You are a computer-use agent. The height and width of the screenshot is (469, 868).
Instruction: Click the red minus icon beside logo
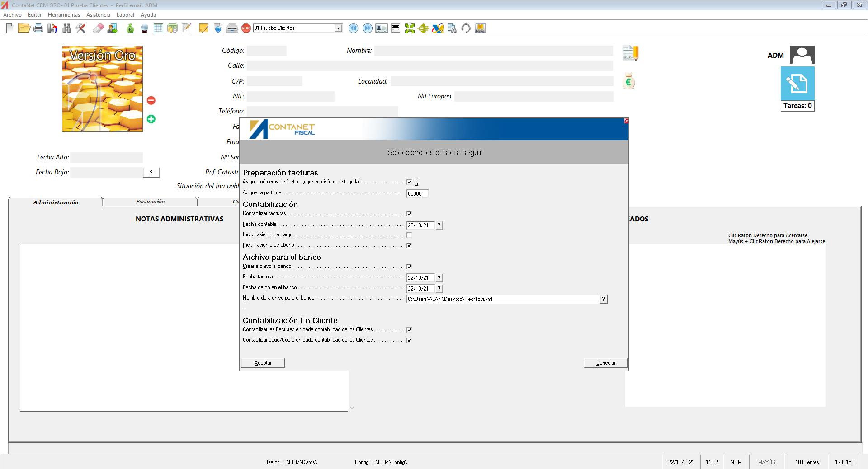(x=151, y=100)
